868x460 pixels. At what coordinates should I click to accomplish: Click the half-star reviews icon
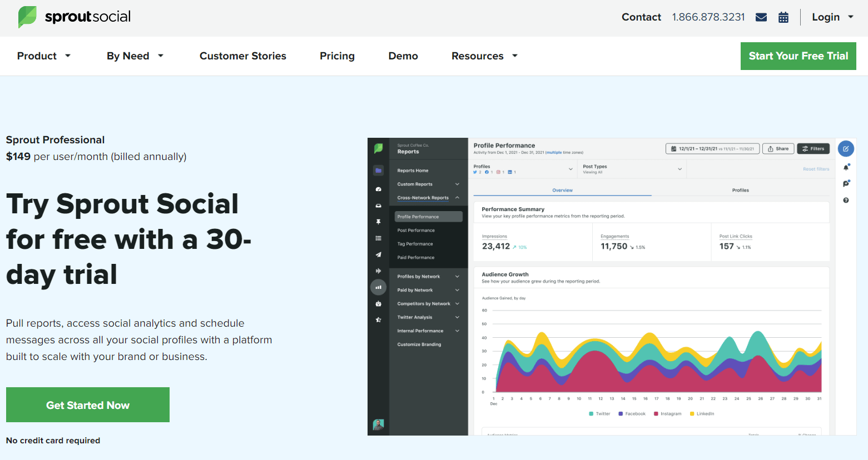pyautogui.click(x=379, y=320)
